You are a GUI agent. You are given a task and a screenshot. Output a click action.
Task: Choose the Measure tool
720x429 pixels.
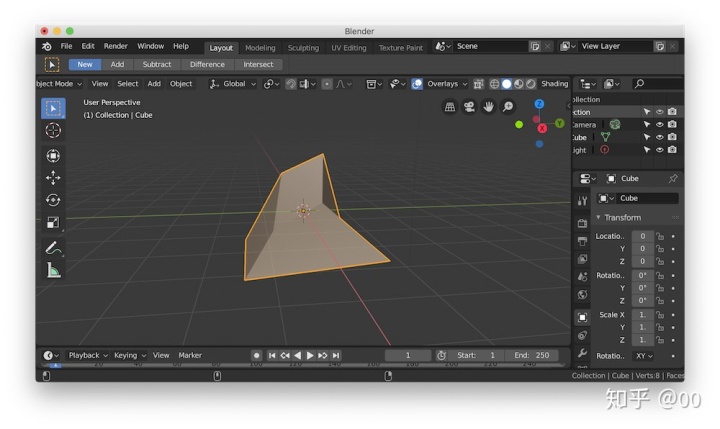pos(53,271)
